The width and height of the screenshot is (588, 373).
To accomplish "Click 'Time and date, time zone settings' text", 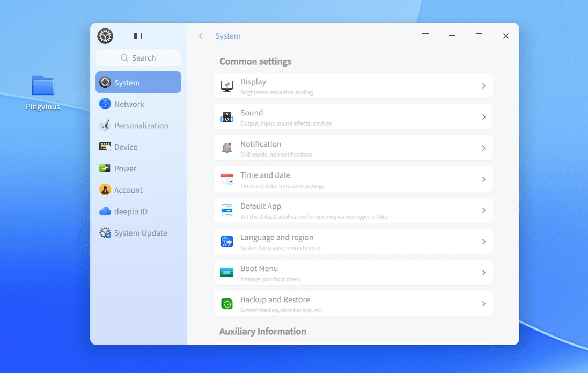I will point(282,186).
